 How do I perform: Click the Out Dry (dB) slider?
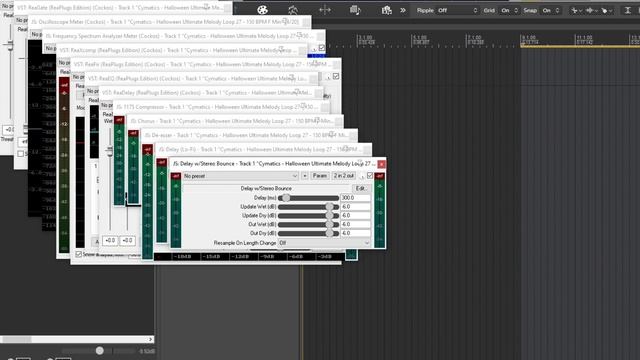point(309,233)
